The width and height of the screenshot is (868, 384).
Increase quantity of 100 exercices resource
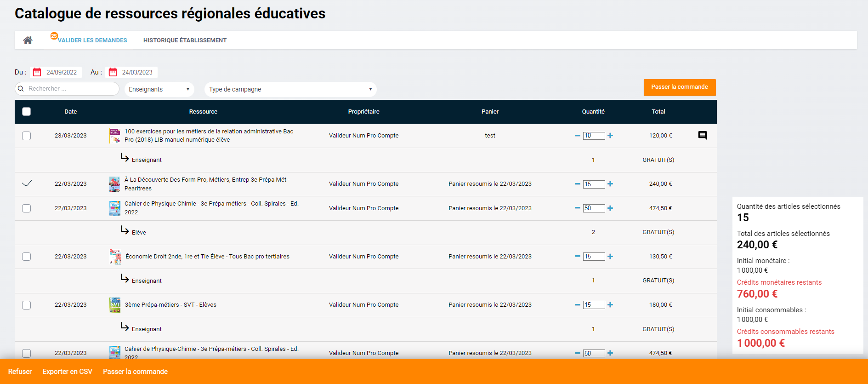[610, 136]
